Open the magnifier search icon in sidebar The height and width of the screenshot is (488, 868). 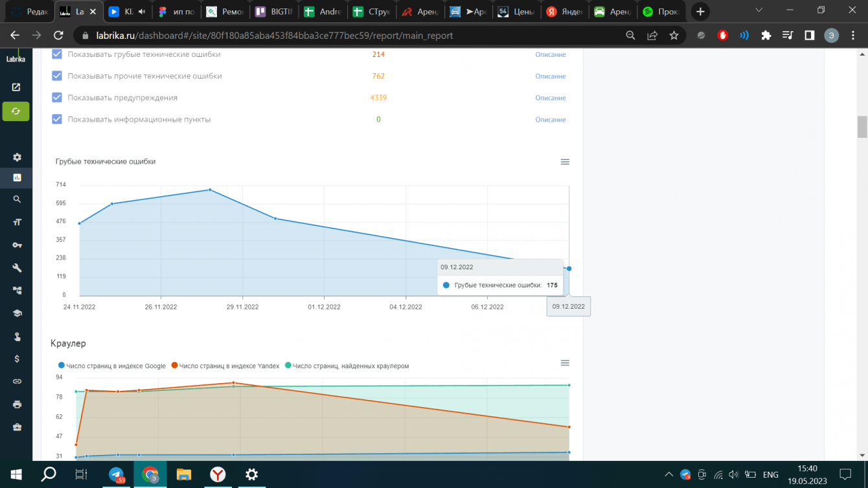pyautogui.click(x=17, y=199)
